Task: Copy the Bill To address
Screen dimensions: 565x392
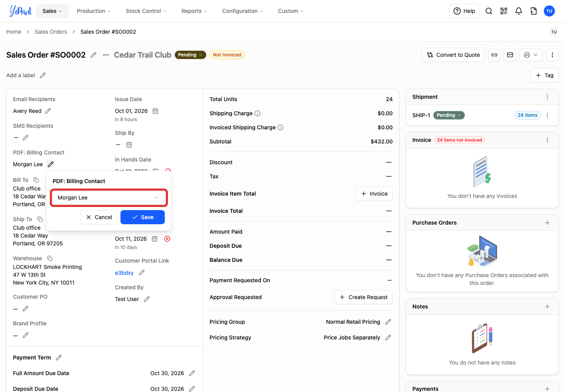Action: point(36,180)
